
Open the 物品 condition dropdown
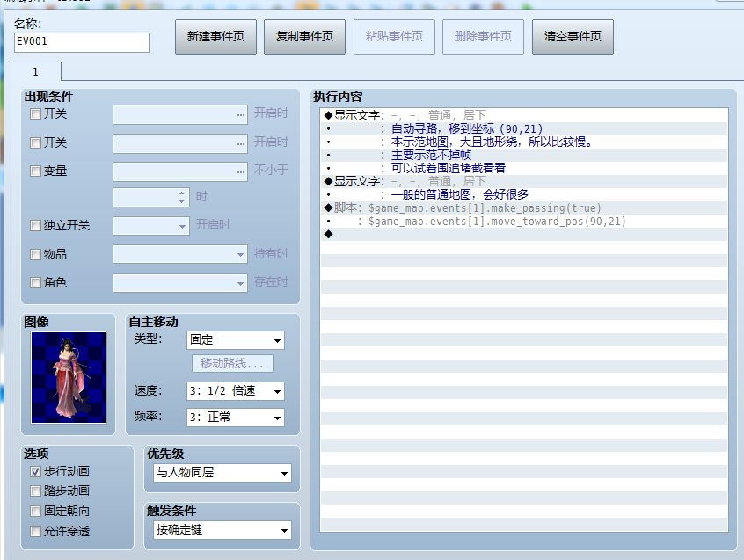(180, 254)
